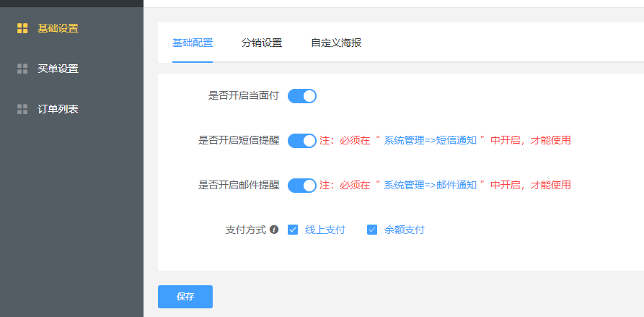This screenshot has height=317, width=644.
Task: Uncheck the 线上支付 checkbox
Action: click(x=293, y=230)
